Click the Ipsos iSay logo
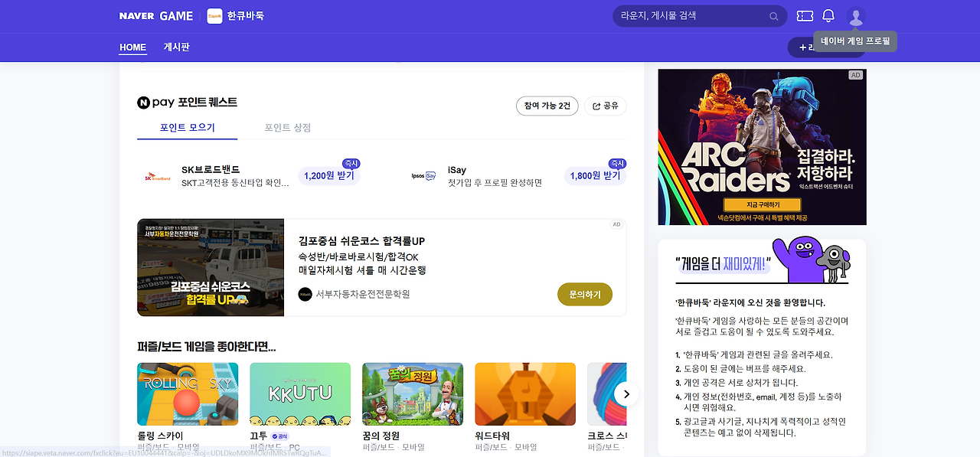 [423, 176]
